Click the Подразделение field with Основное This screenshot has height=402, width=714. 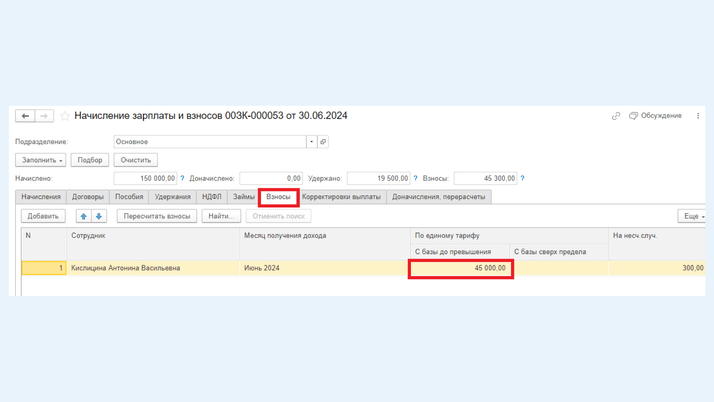pyautogui.click(x=210, y=142)
